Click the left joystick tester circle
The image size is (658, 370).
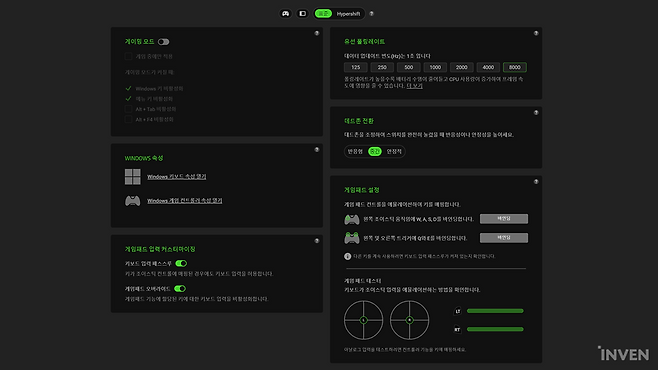point(363,320)
